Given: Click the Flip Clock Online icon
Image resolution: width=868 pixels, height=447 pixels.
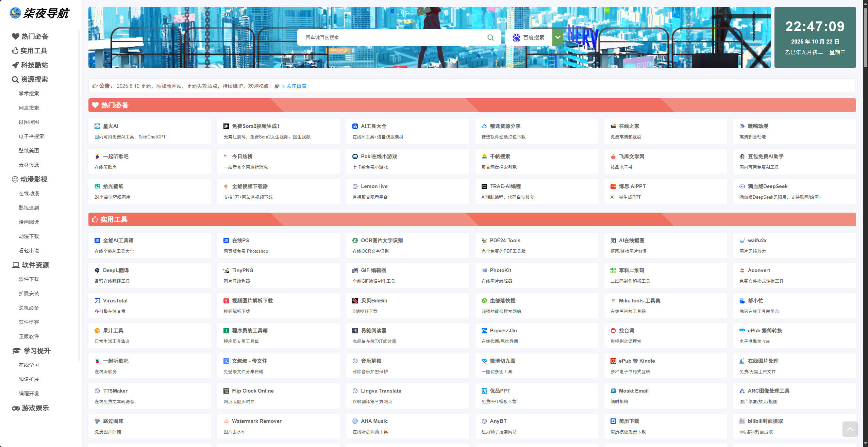Looking at the screenshot, I should click(x=226, y=391).
